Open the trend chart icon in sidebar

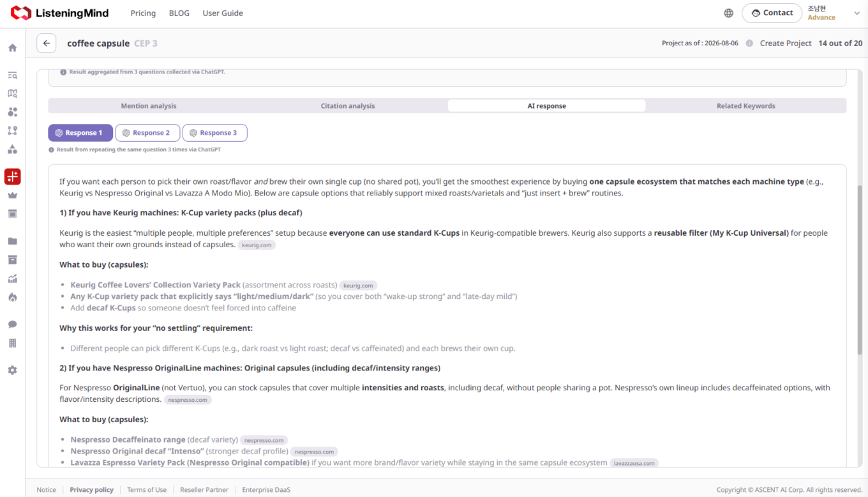point(12,279)
